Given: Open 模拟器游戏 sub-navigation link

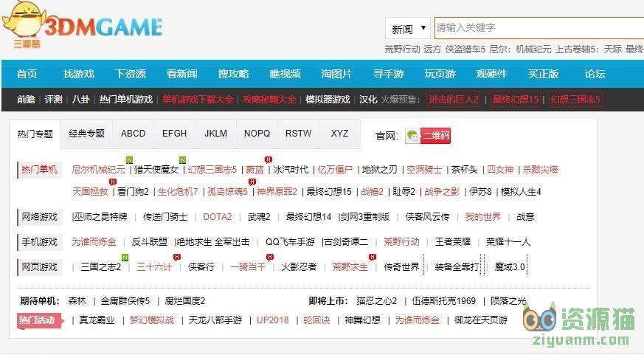Looking at the screenshot, I should coord(328,100).
